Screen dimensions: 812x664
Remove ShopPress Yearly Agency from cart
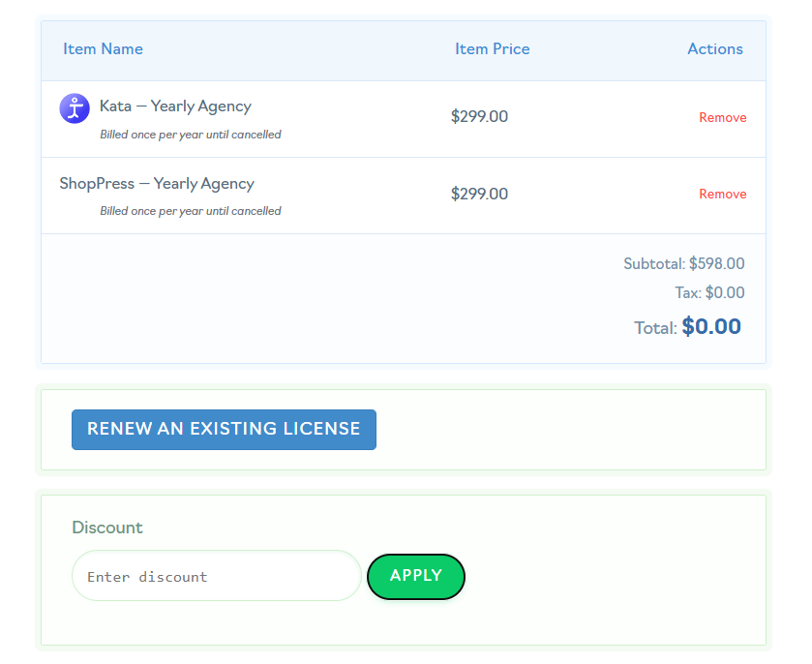[722, 194]
